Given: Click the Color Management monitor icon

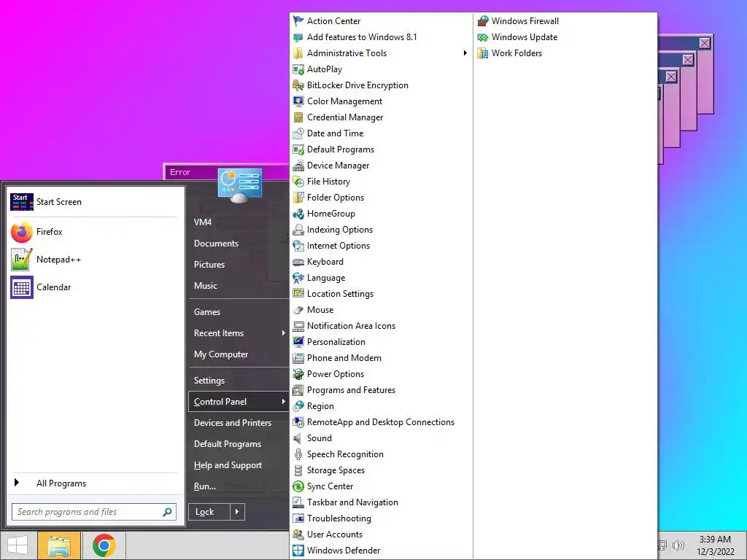Looking at the screenshot, I should pos(298,101).
